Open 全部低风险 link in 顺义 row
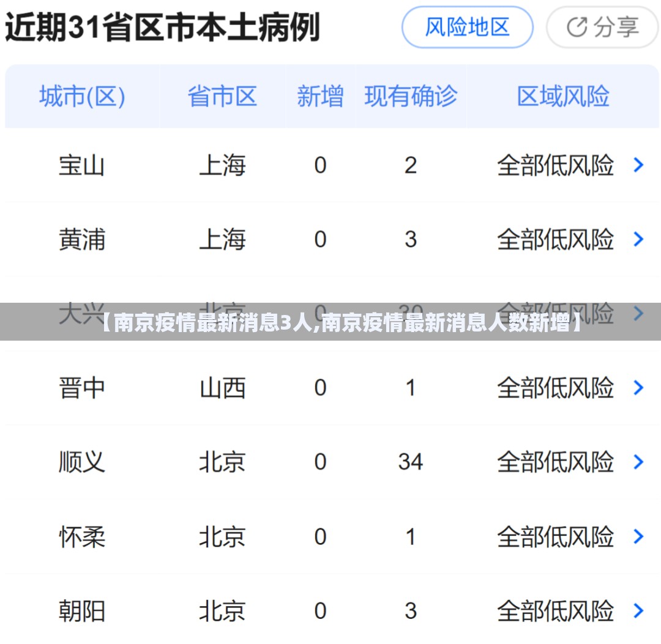 [555, 462]
